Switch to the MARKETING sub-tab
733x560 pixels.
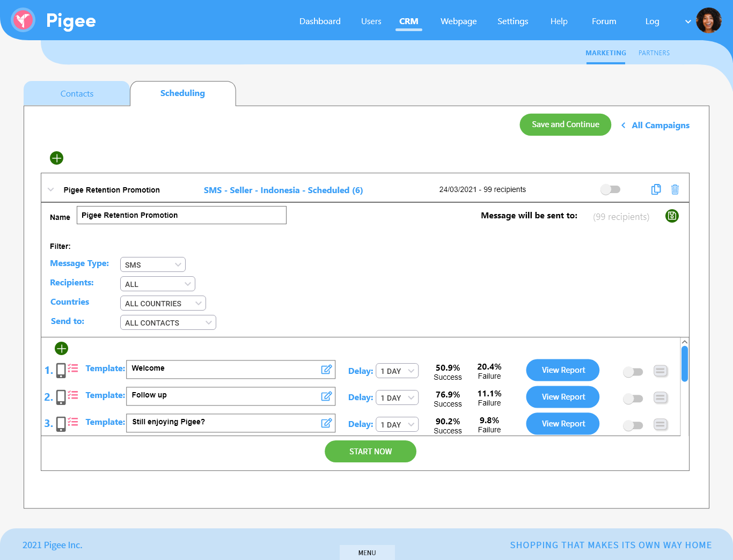click(x=606, y=53)
